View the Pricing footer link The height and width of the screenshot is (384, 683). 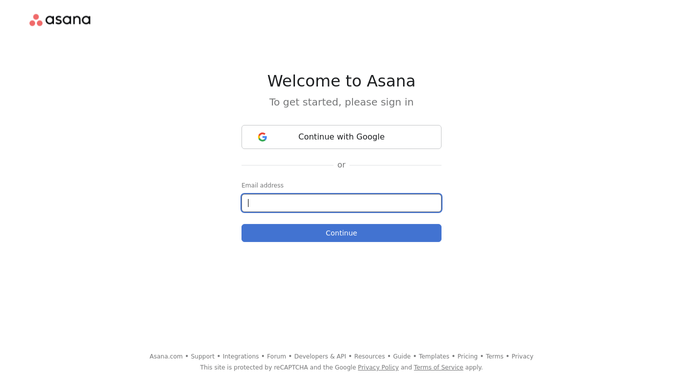pyautogui.click(x=467, y=356)
